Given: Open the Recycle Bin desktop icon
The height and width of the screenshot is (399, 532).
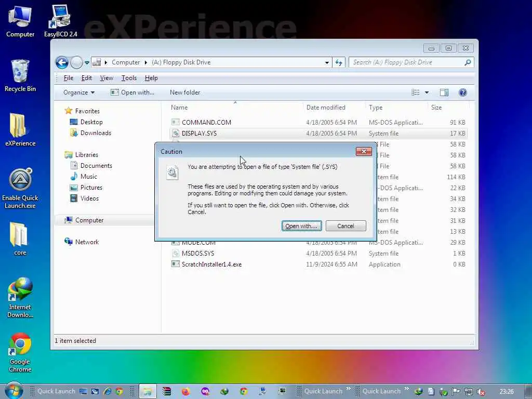Looking at the screenshot, I should (20, 75).
